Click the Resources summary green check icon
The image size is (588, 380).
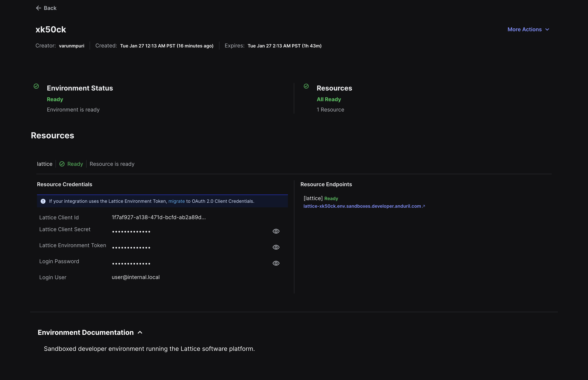tap(306, 86)
